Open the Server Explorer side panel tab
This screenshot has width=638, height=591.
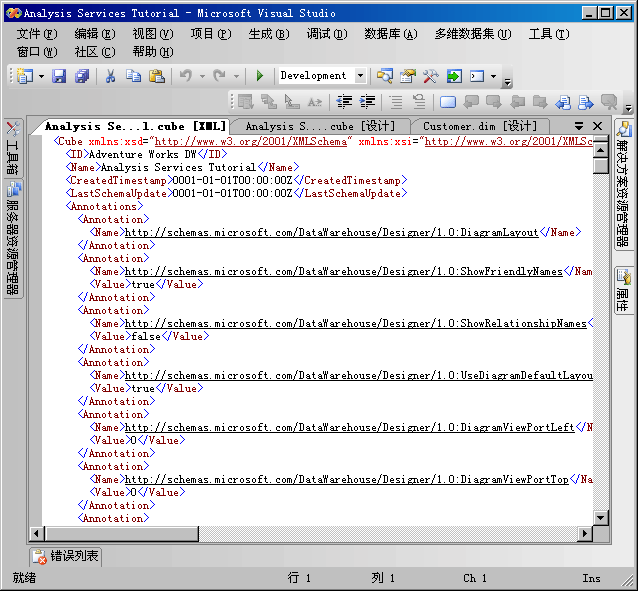13,239
